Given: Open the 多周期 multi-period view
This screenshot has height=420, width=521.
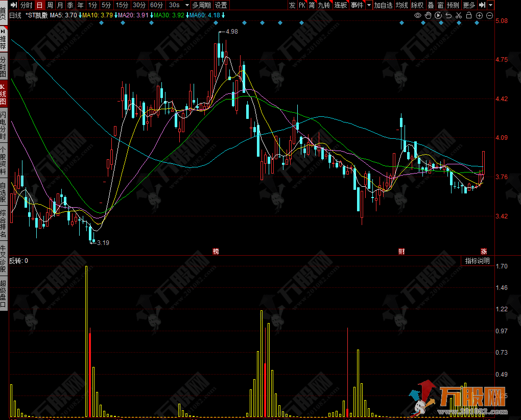Looking at the screenshot, I should coord(201,5).
